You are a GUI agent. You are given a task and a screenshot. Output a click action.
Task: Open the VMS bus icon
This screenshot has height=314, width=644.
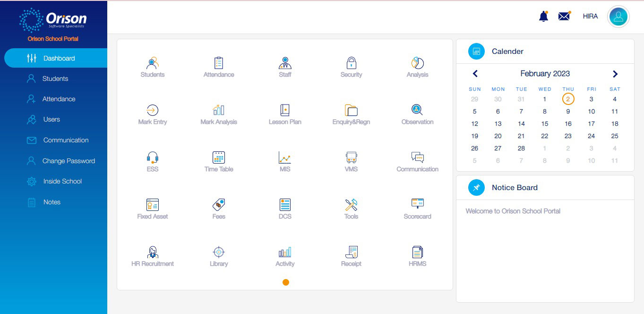click(351, 157)
